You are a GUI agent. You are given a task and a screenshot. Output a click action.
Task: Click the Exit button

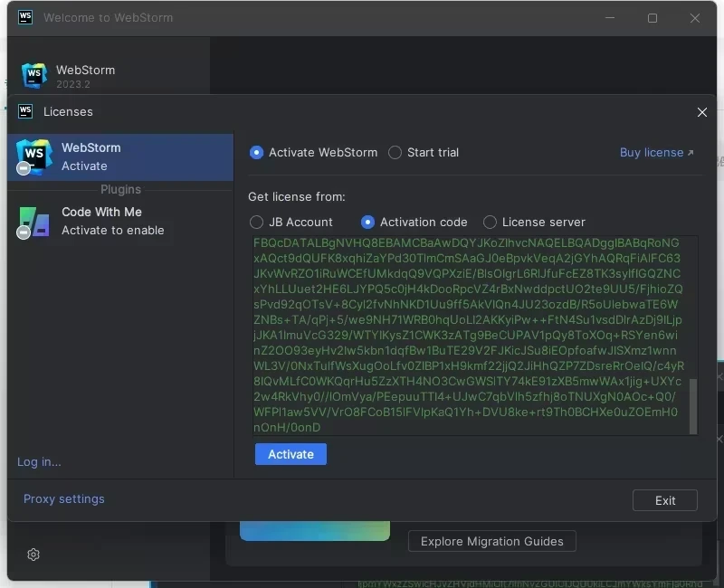point(664,500)
